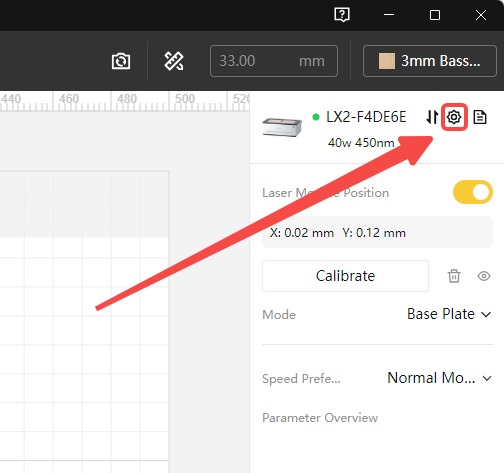Click the Parameter Overview heading
The height and width of the screenshot is (473, 504).
pos(320,418)
